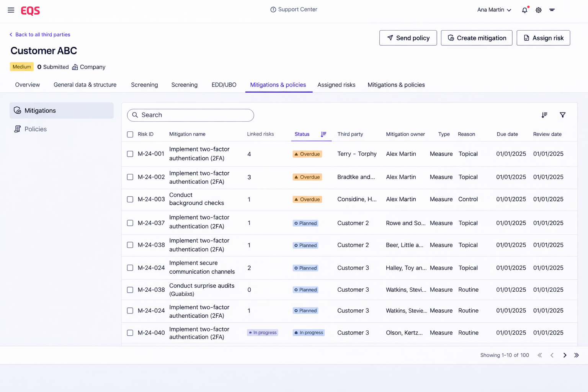Image resolution: width=588 pixels, height=392 pixels.
Task: Expand the Ana Martin user dropdown
Action: pos(494,10)
